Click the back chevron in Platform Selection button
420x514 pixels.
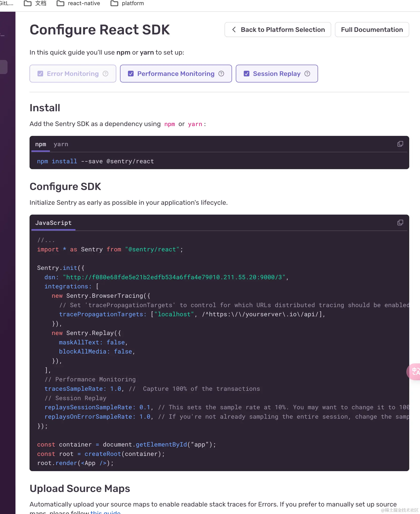pyautogui.click(x=234, y=30)
